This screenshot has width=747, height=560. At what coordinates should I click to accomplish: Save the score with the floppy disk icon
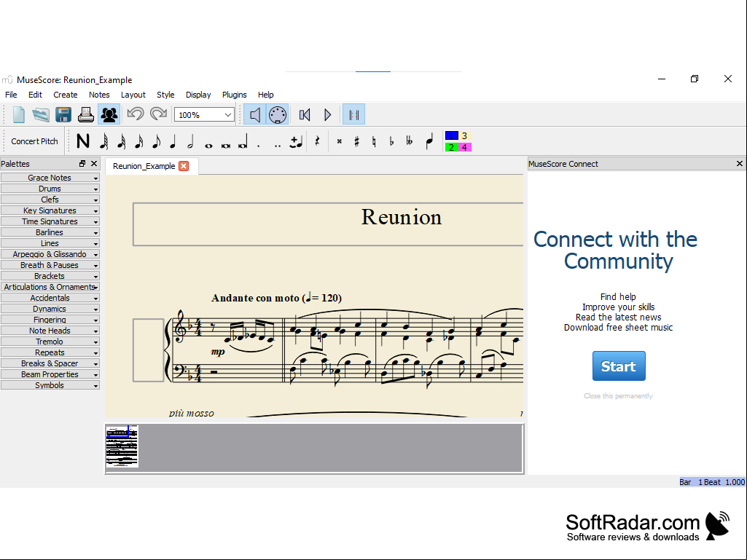63,115
